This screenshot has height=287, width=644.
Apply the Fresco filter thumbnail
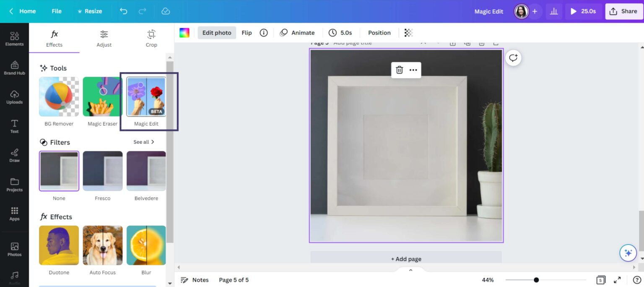[x=102, y=171]
